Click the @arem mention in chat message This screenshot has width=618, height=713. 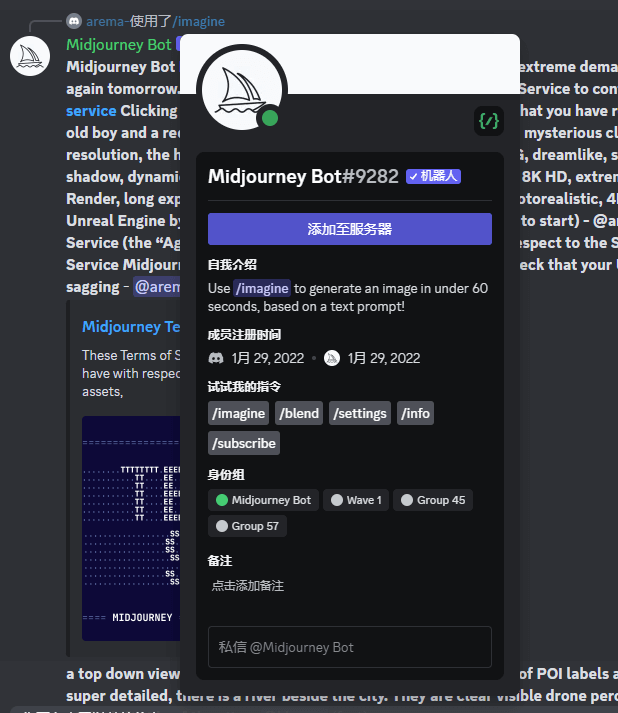click(x=157, y=286)
